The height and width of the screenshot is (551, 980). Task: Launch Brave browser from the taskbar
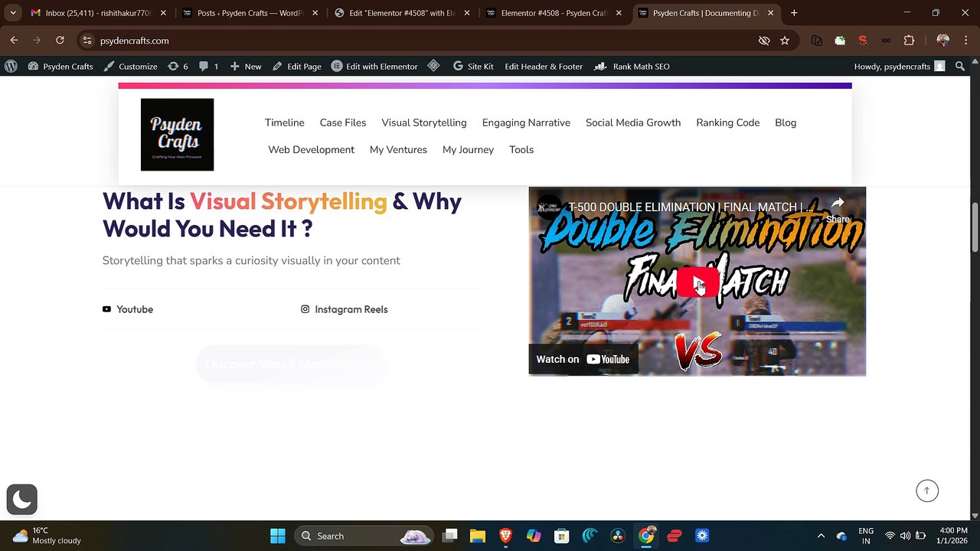point(505,536)
